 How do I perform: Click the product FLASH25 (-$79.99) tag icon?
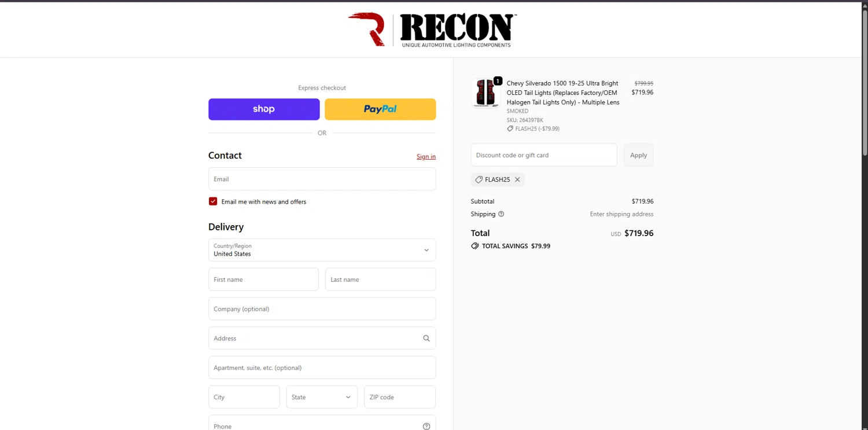click(510, 128)
